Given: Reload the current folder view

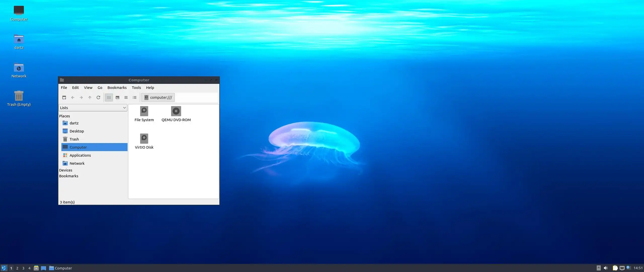Looking at the screenshot, I should pos(98,97).
